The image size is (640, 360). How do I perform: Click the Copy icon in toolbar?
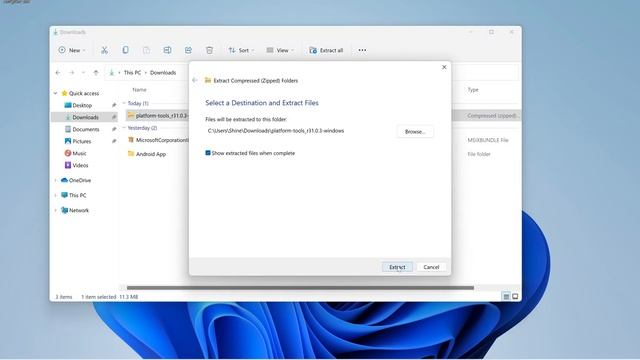pyautogui.click(x=125, y=50)
